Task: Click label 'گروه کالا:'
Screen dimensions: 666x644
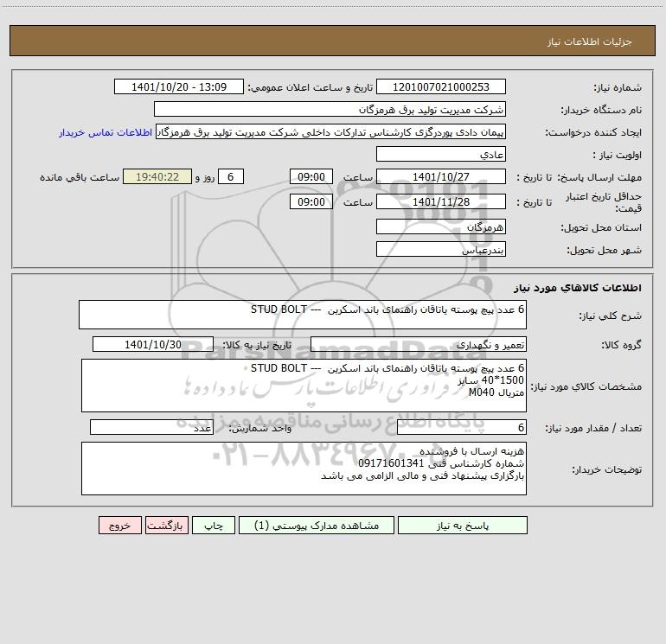Action: point(621,345)
